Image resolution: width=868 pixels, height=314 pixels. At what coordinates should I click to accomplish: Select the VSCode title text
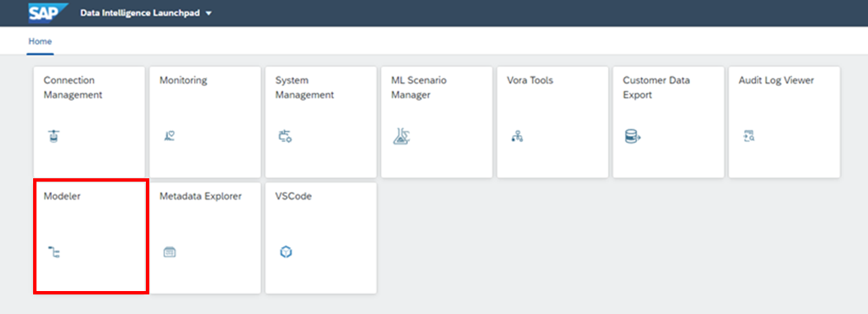[293, 197]
